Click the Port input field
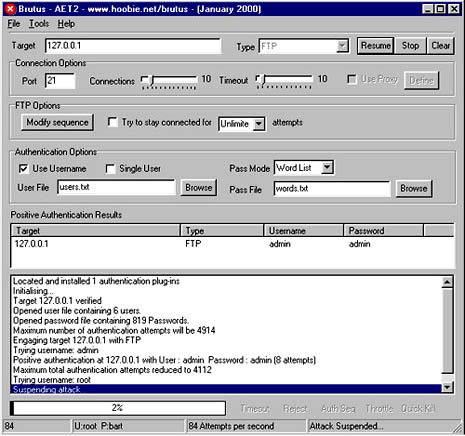 [x=60, y=81]
